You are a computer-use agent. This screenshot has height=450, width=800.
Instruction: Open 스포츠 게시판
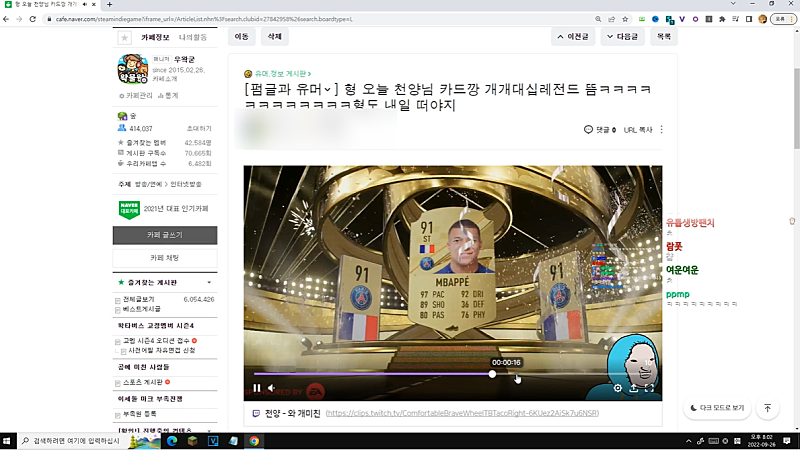(142, 382)
